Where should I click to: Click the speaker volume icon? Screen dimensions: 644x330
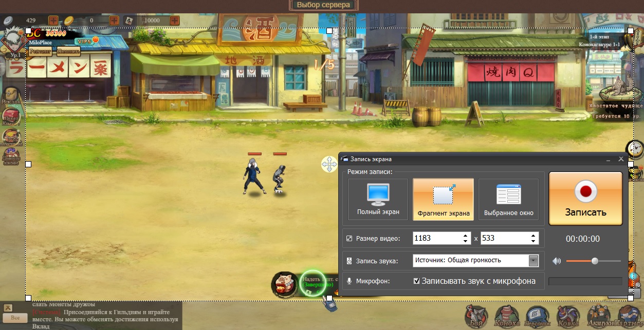[557, 261]
